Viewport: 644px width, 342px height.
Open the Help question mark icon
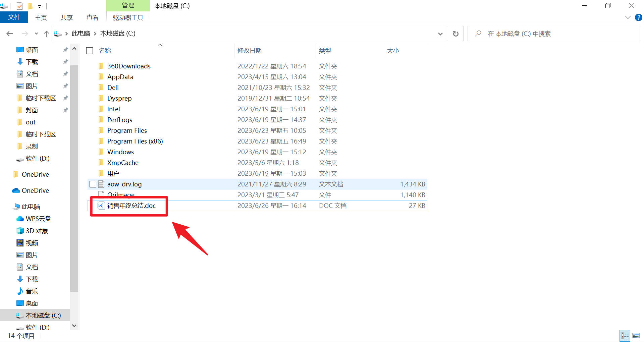[x=639, y=17]
